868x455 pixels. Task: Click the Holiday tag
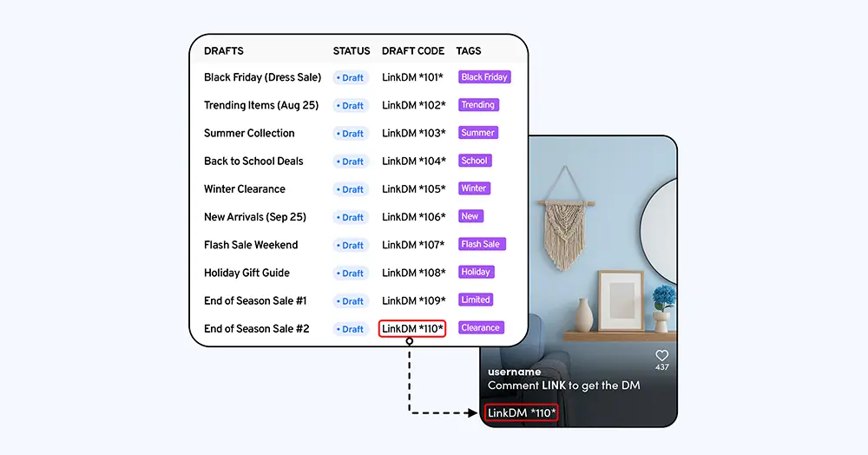tap(476, 272)
